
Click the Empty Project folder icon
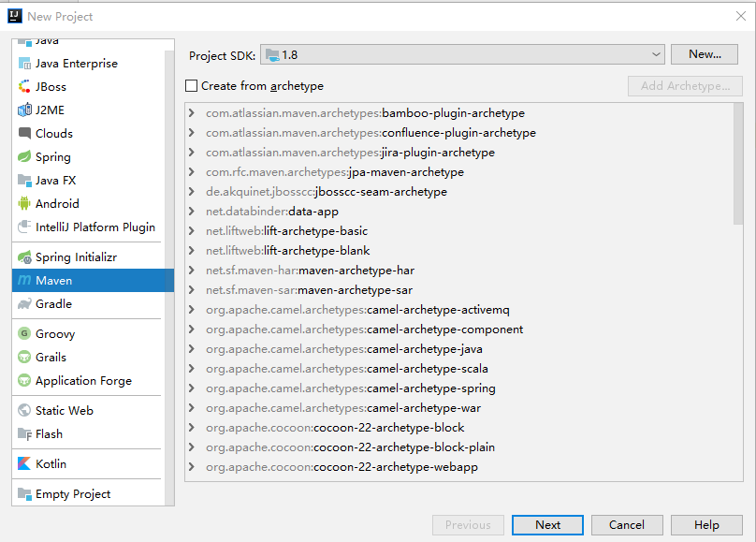(x=24, y=493)
